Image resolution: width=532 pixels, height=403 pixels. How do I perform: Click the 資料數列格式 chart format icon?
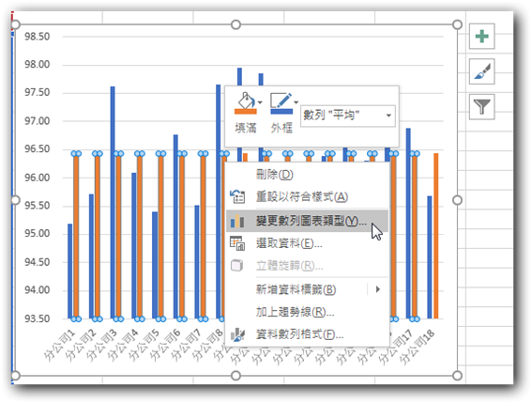(x=237, y=334)
